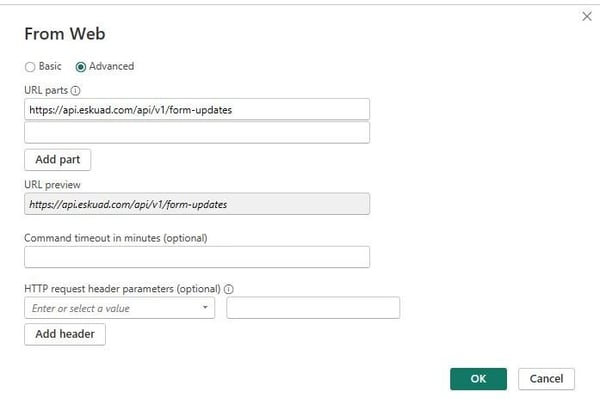Select the Advanced radio option
Image resolution: width=600 pixels, height=410 pixels.
(x=81, y=67)
